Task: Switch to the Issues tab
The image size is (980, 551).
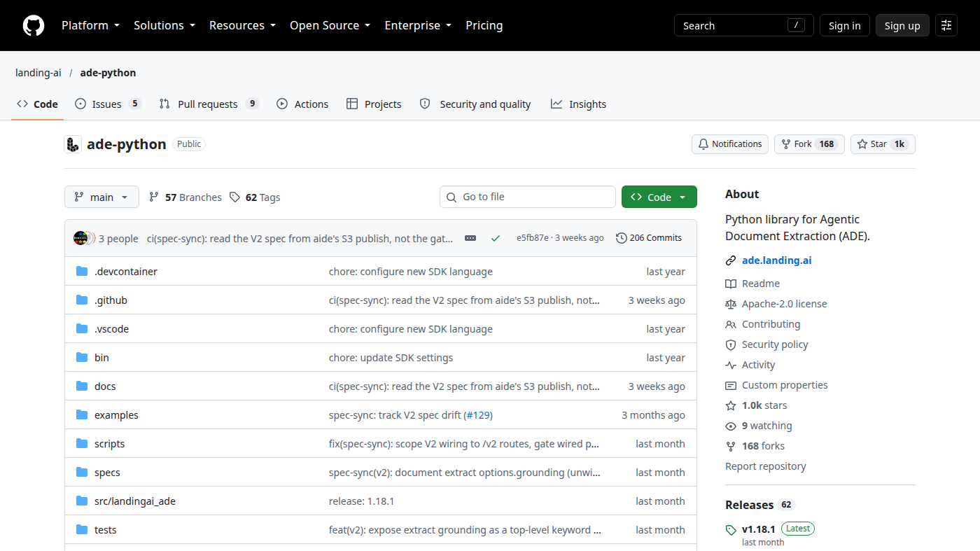Action: (x=108, y=104)
